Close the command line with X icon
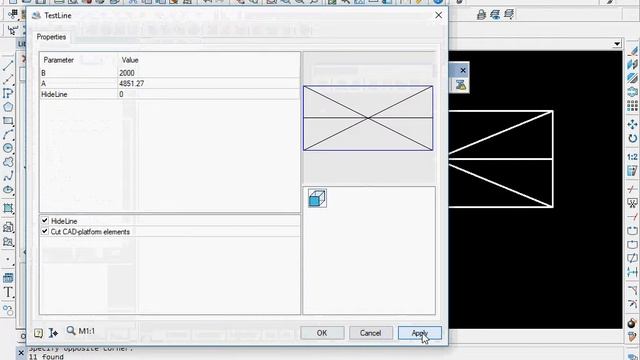The width and height of the screenshot is (640, 360). (21, 353)
